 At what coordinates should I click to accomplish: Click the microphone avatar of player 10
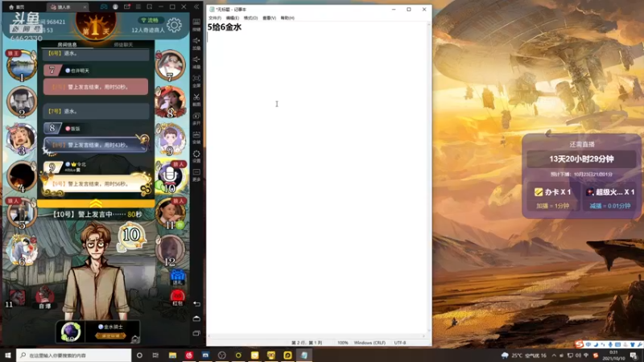point(170,176)
